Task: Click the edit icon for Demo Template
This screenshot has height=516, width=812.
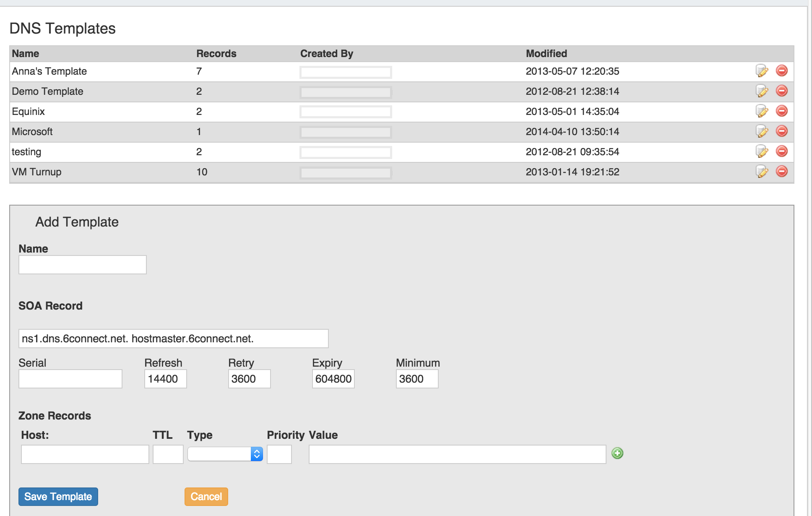Action: pyautogui.click(x=762, y=91)
